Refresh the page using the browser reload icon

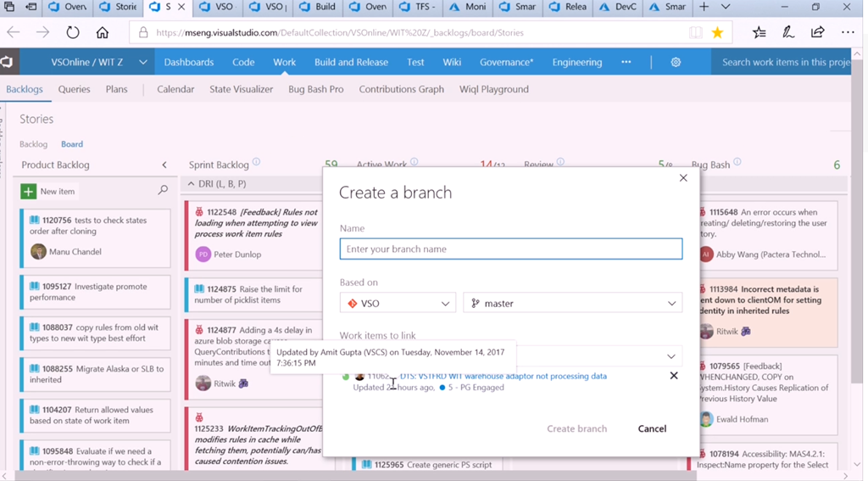[x=73, y=32]
